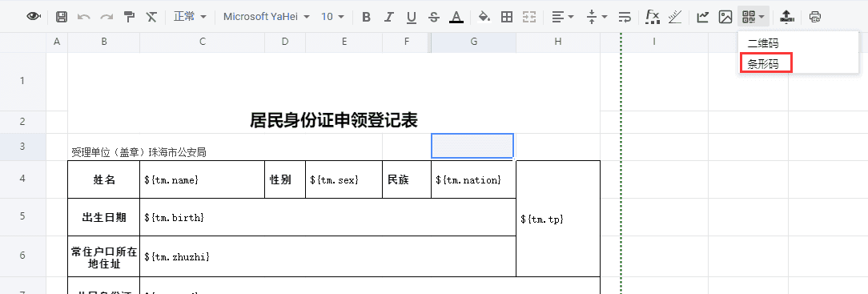868x294 pixels.
Task: Toggle text wrapping
Action: (x=625, y=17)
